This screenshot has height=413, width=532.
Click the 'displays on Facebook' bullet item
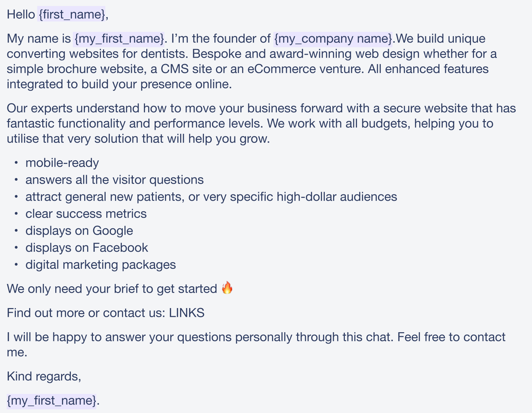[87, 248]
